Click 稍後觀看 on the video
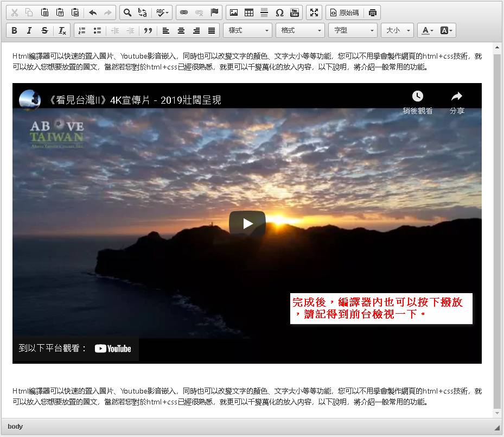504x437 pixels. pos(417,102)
